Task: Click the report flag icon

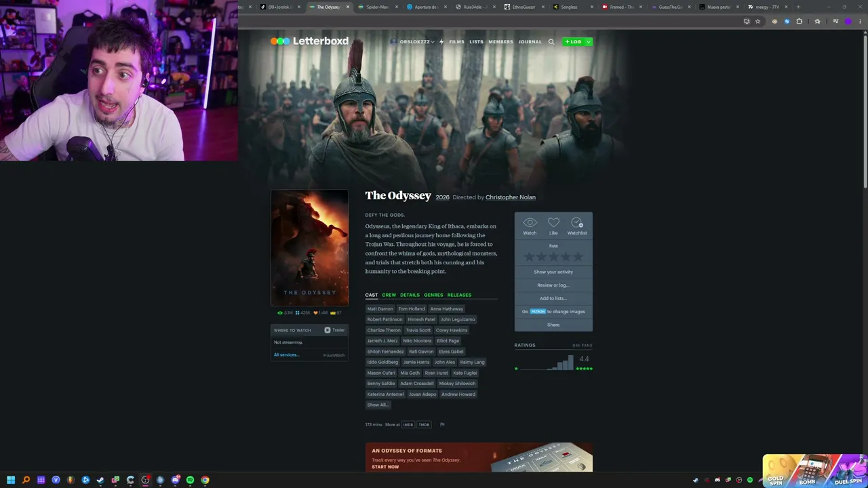Action: pos(442,424)
